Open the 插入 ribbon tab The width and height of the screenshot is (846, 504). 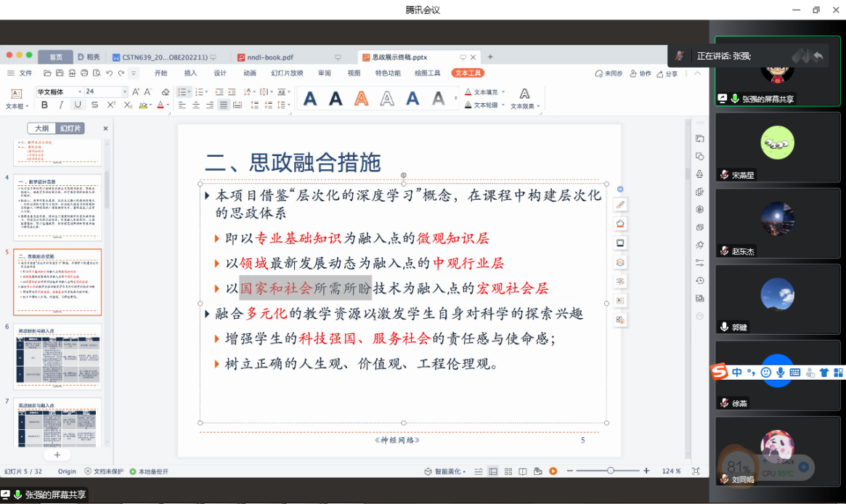tap(190, 73)
